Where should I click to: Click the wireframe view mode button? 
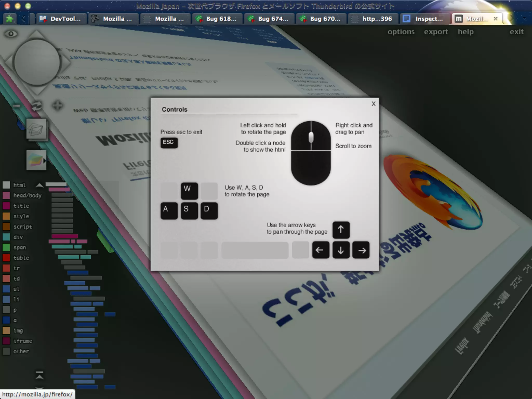pos(36,129)
